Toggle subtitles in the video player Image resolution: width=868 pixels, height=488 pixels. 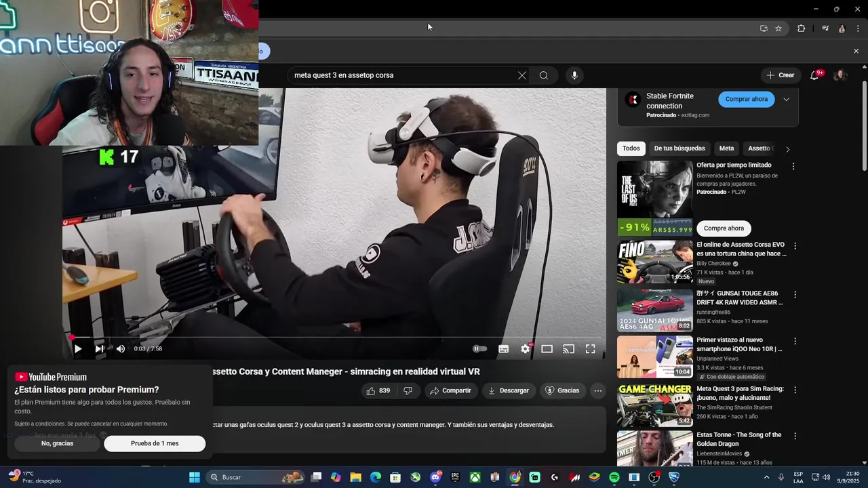[503, 349]
